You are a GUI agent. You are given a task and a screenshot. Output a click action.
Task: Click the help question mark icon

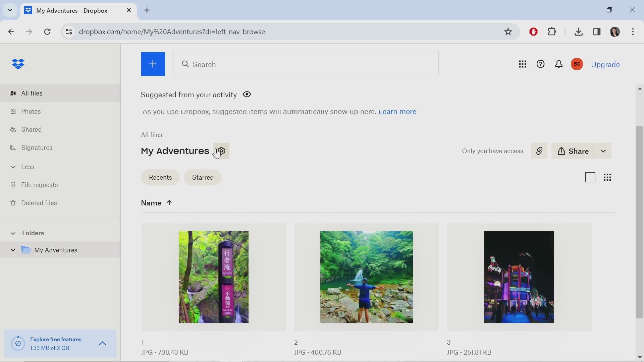(x=540, y=64)
